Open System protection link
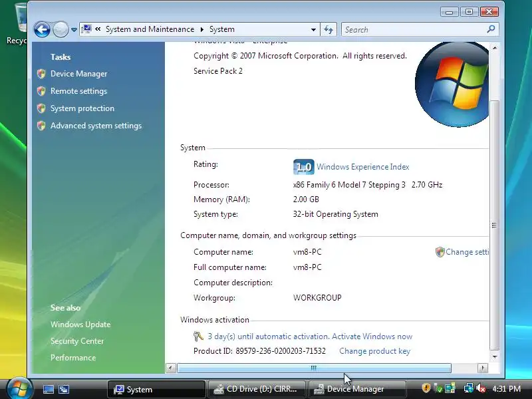 tap(82, 108)
